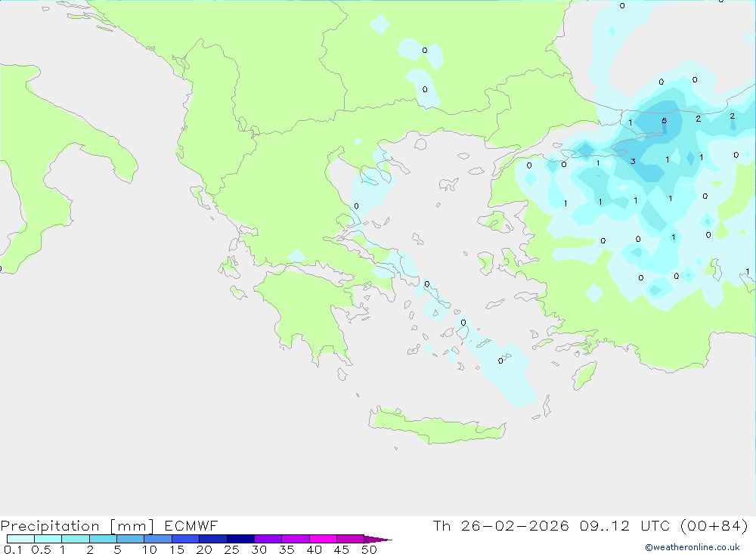Click the 35–40 mm purple legend swatch
Screen dimensions: 756x554
point(296,539)
